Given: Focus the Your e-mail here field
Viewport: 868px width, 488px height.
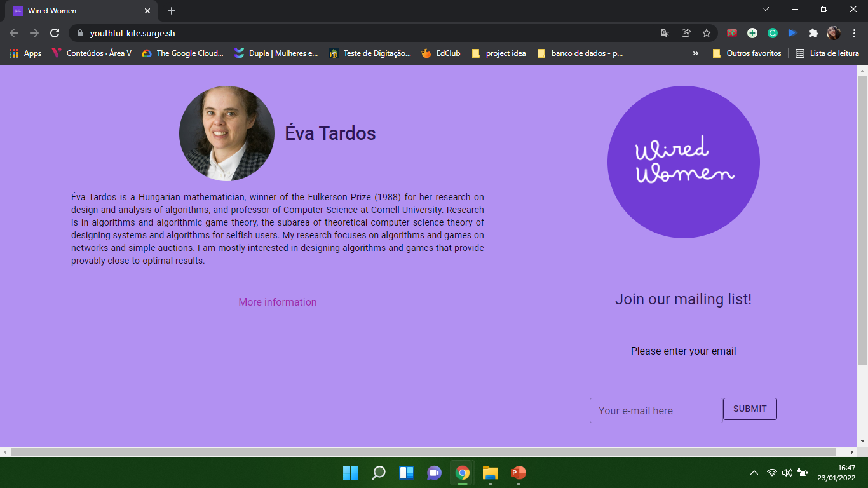Looking at the screenshot, I should point(656,410).
